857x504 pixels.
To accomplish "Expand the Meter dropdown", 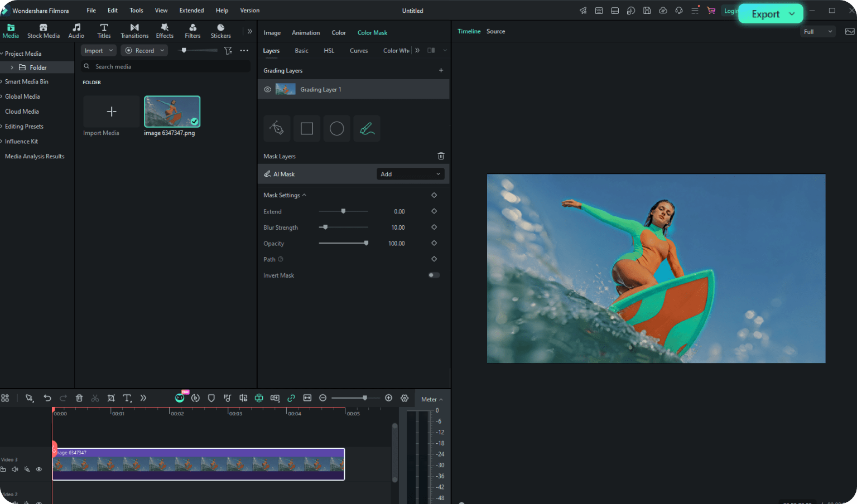I will click(432, 399).
